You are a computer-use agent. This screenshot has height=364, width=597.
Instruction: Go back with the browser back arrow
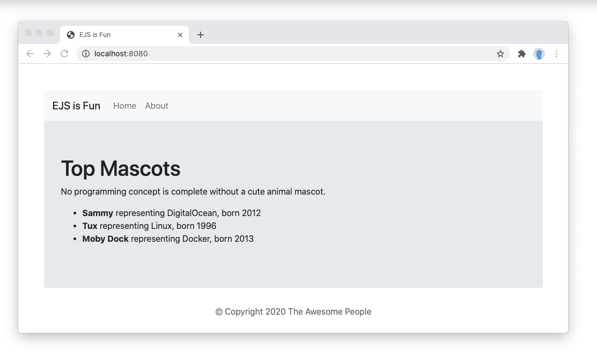[x=30, y=54]
